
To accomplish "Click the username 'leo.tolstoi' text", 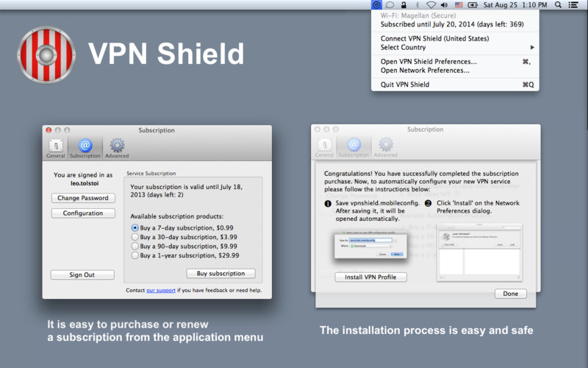I will 85,183.
